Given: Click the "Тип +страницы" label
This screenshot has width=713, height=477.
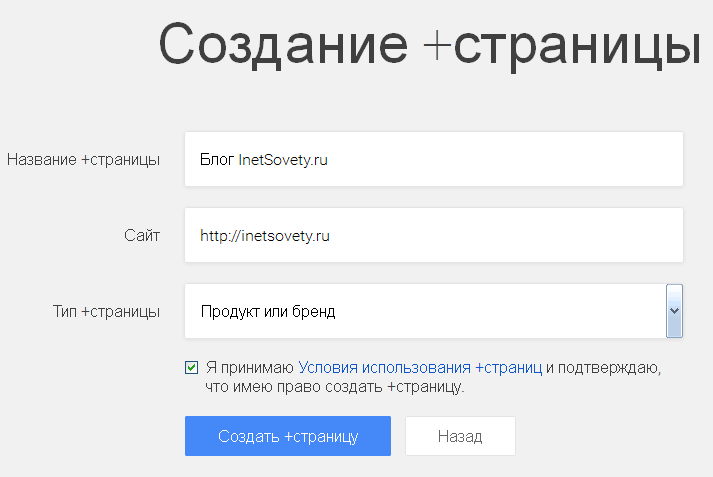Looking at the screenshot, I should (x=106, y=312).
